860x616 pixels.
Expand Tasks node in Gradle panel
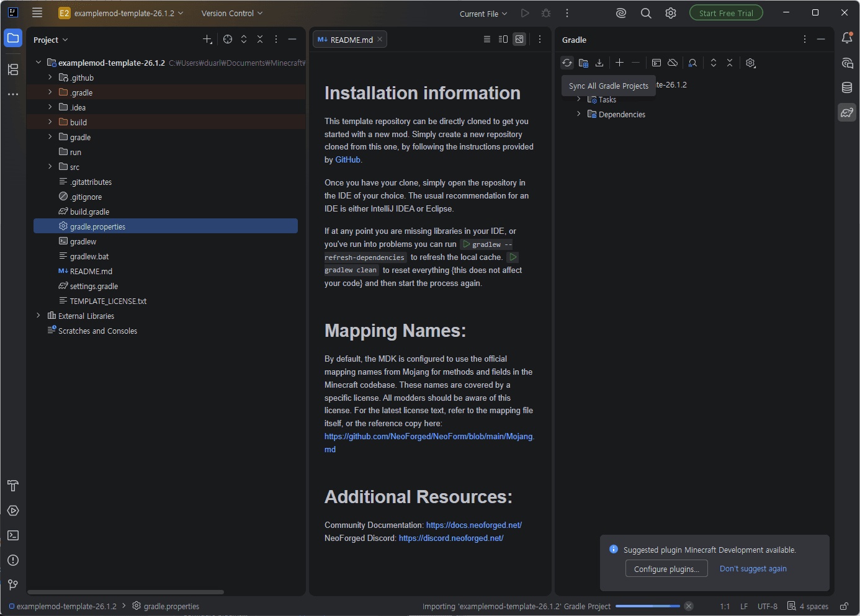(579, 99)
